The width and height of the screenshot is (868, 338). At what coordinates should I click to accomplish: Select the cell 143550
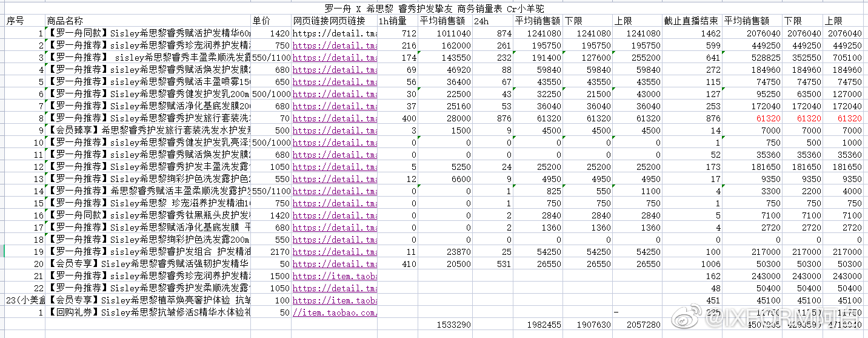[445, 58]
